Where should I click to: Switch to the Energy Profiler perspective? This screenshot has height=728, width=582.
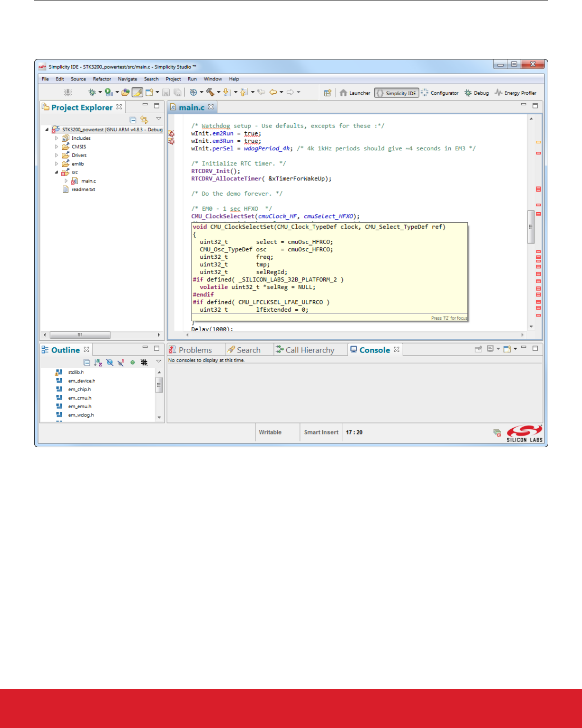(515, 93)
